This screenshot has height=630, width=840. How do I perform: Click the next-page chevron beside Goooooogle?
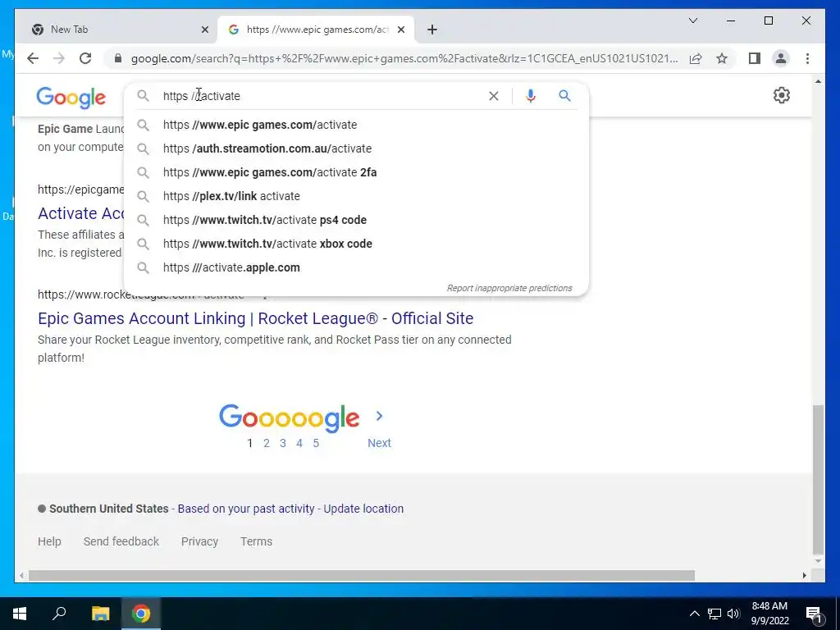[x=379, y=416]
